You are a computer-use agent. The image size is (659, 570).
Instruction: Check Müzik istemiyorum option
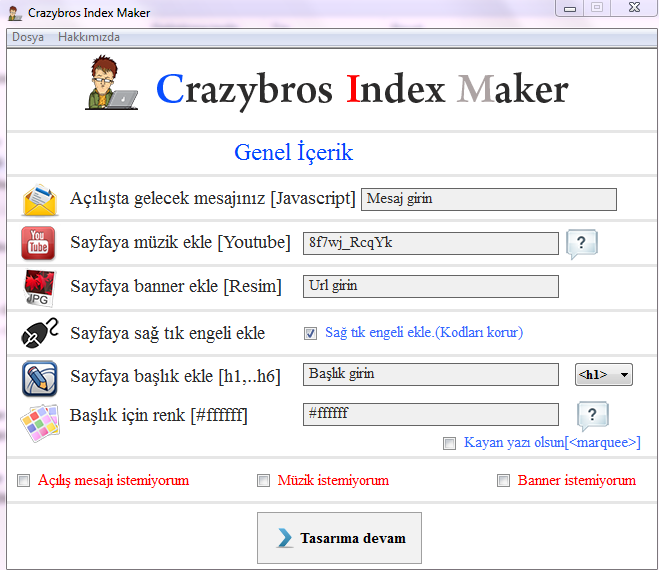(x=264, y=480)
